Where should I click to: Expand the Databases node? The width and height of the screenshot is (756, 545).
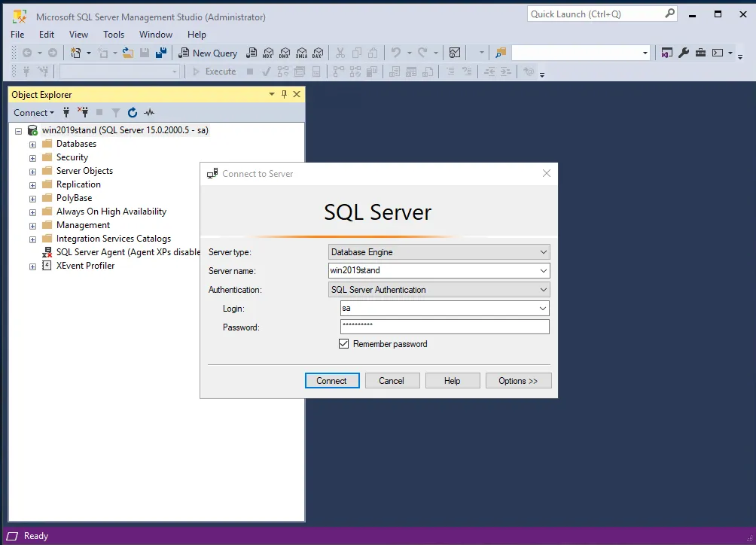(x=32, y=143)
